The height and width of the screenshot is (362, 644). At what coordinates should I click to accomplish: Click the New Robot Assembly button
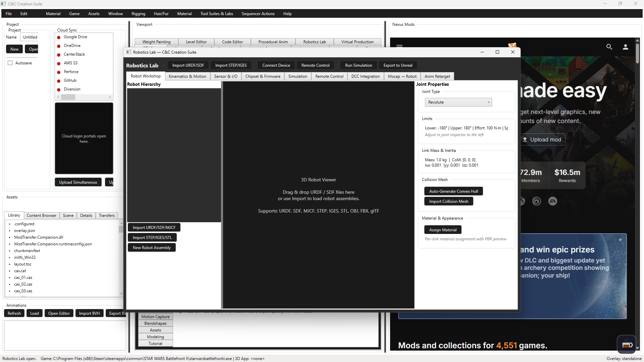pyautogui.click(x=152, y=247)
